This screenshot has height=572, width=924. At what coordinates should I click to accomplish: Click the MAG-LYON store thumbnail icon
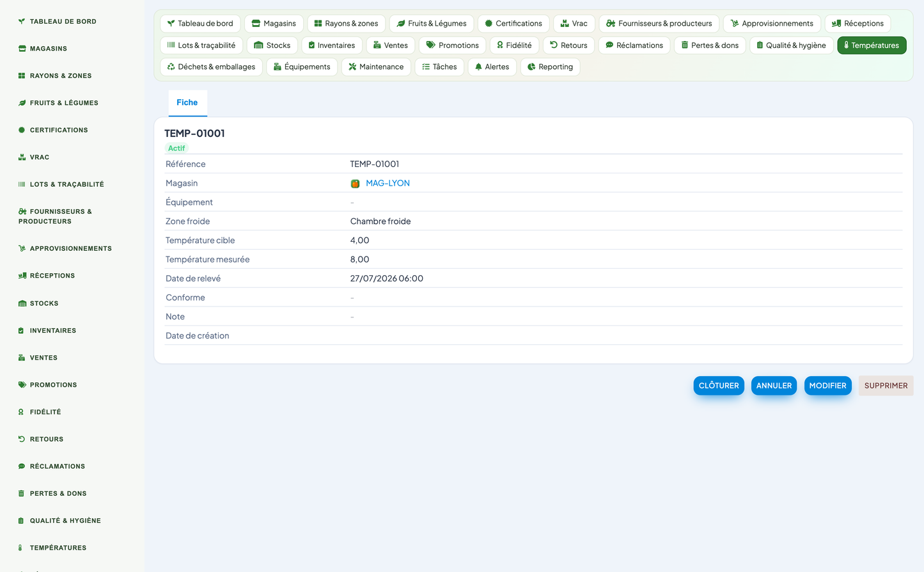click(355, 184)
